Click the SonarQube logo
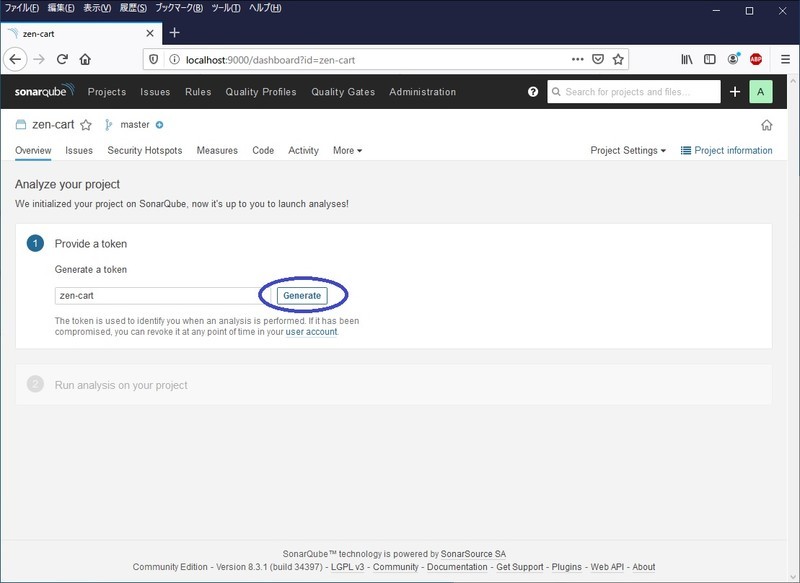 pos(44,91)
